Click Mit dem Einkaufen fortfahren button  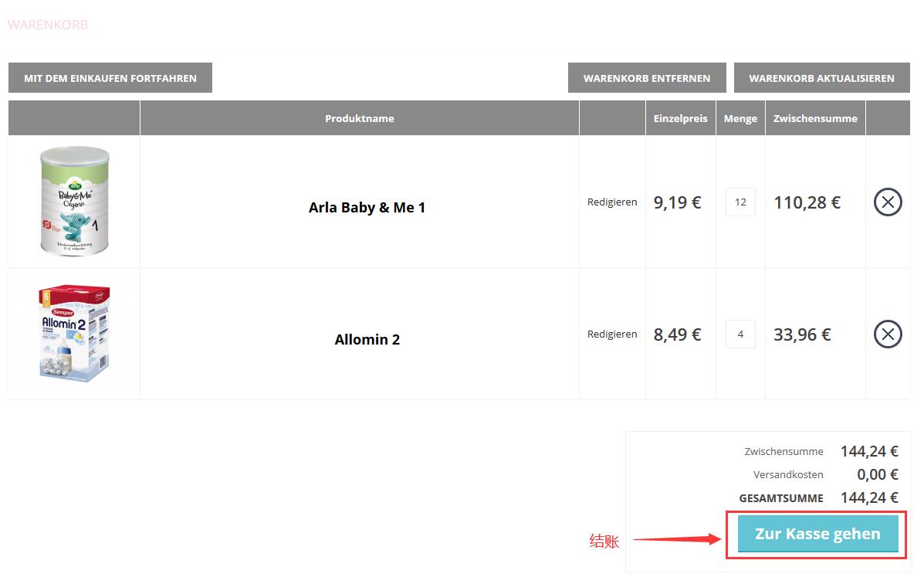[110, 78]
